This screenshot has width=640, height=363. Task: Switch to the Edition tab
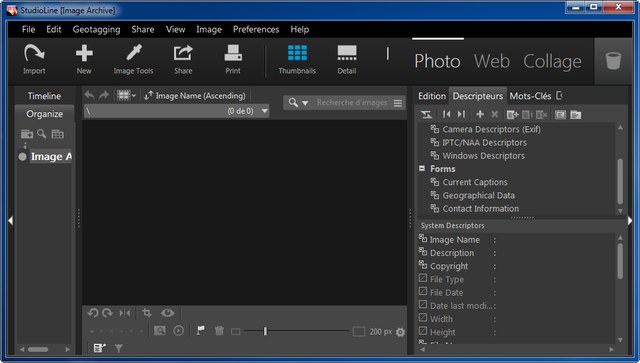click(432, 96)
